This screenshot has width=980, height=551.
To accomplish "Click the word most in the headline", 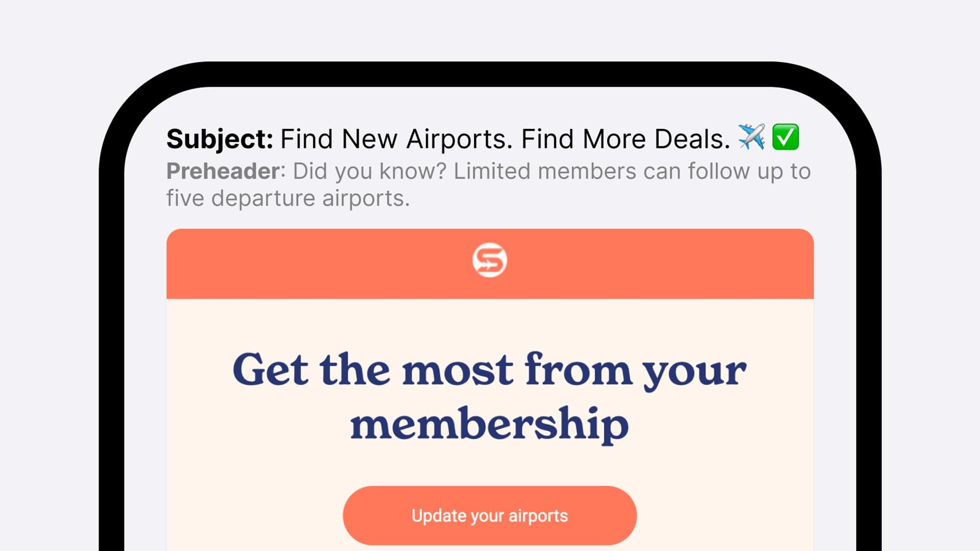I will (x=458, y=371).
